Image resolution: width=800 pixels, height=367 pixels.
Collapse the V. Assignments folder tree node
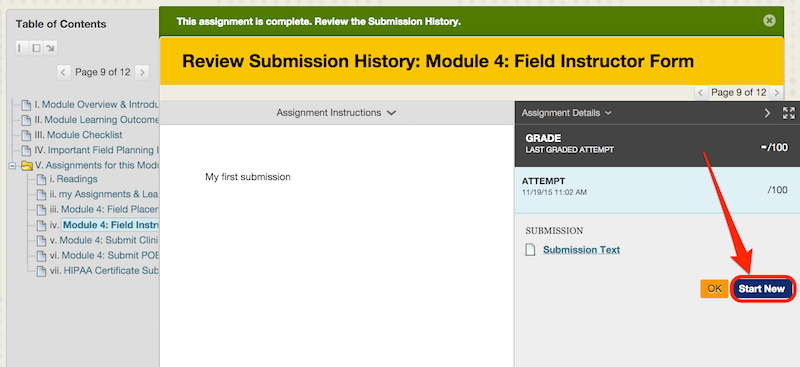(12, 166)
